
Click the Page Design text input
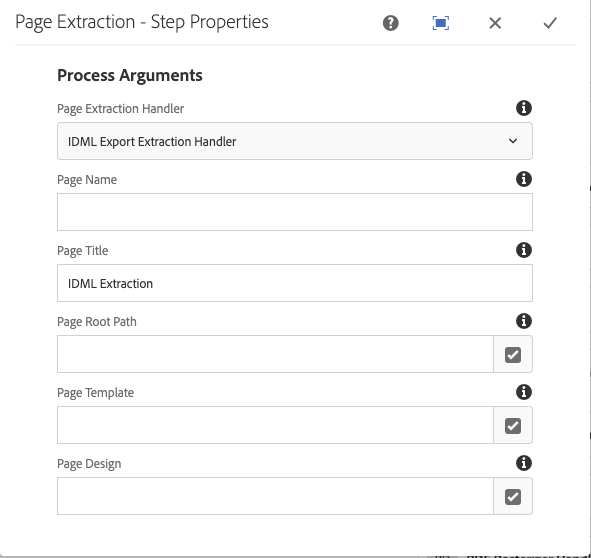[276, 496]
